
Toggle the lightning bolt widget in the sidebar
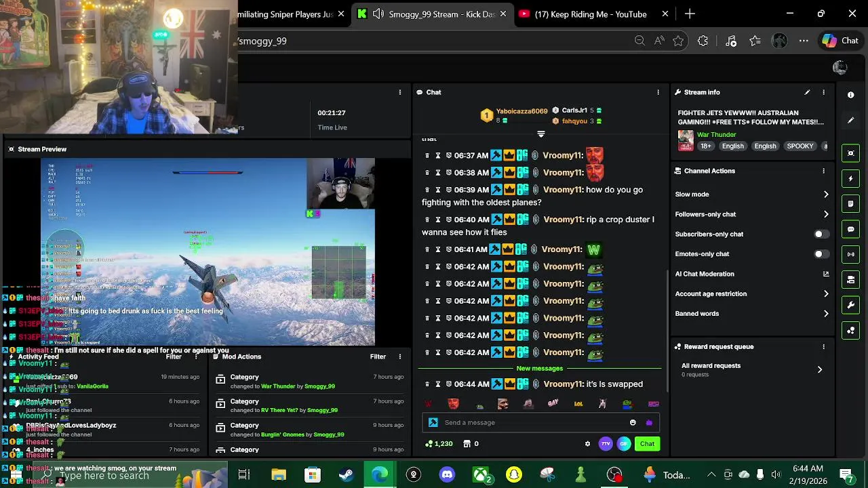click(851, 178)
